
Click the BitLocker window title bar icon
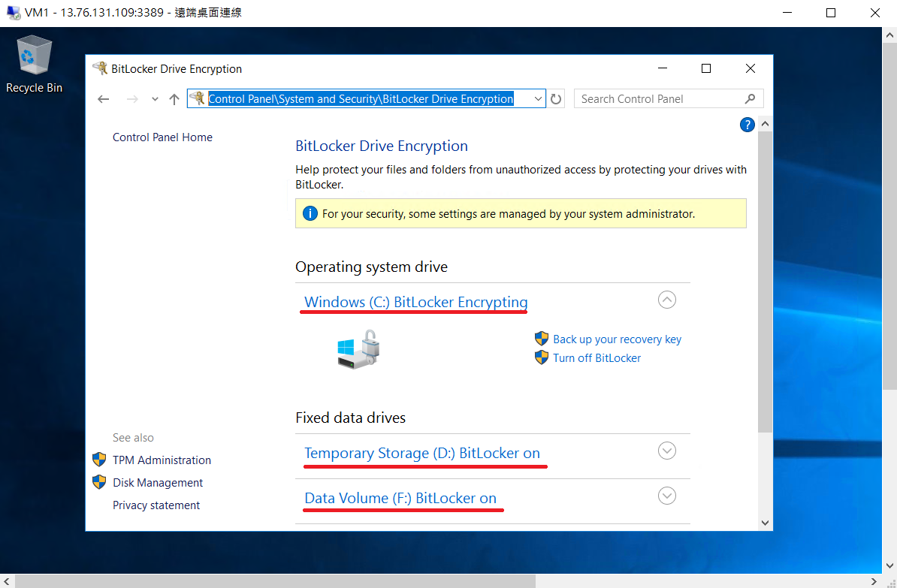(100, 68)
